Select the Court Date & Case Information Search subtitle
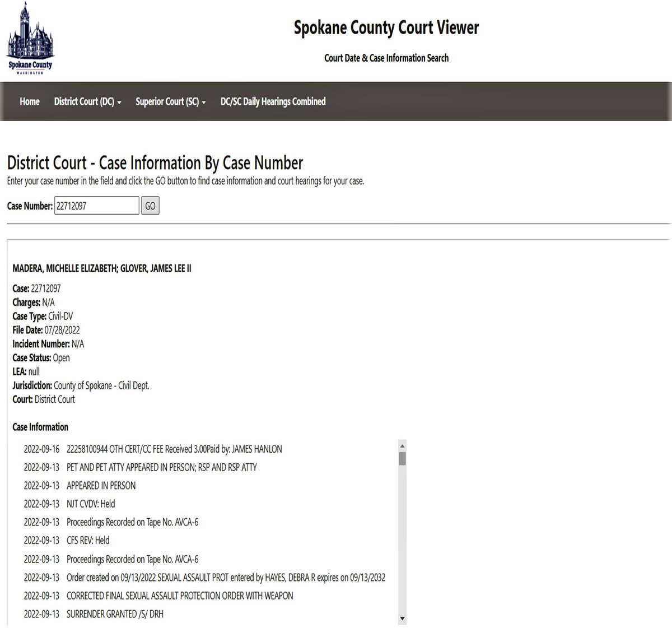672x628 pixels. (x=386, y=58)
